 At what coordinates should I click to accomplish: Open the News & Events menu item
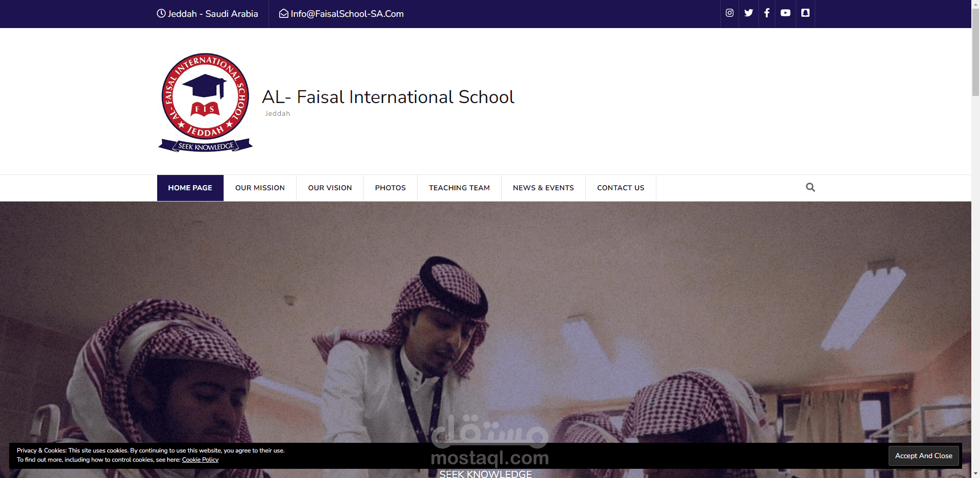pyautogui.click(x=544, y=188)
